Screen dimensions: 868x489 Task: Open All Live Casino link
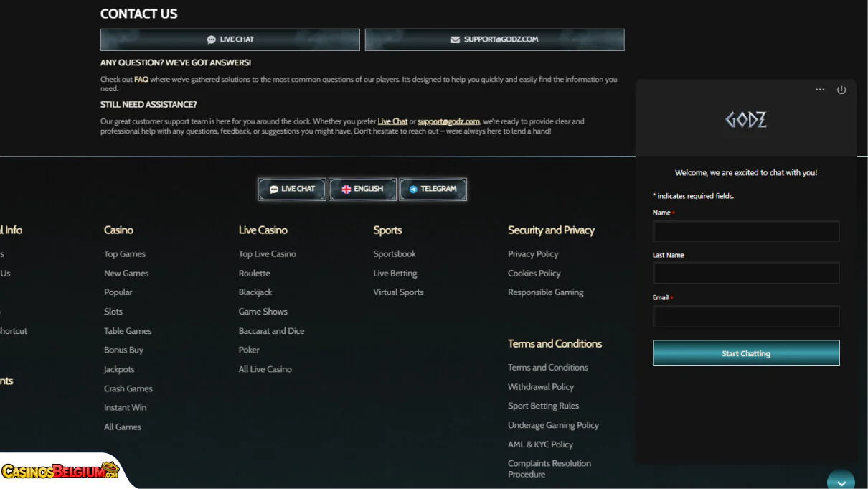[x=265, y=369]
